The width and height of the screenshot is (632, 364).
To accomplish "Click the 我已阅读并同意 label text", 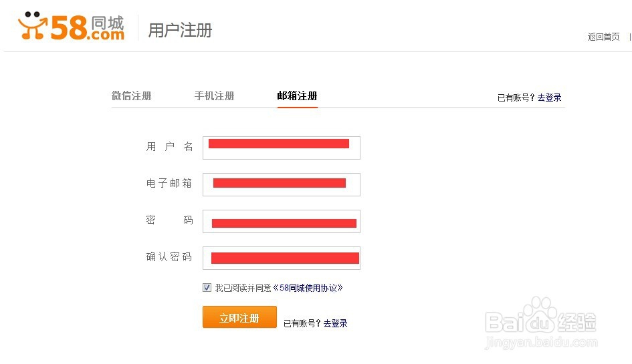I will click(243, 288).
